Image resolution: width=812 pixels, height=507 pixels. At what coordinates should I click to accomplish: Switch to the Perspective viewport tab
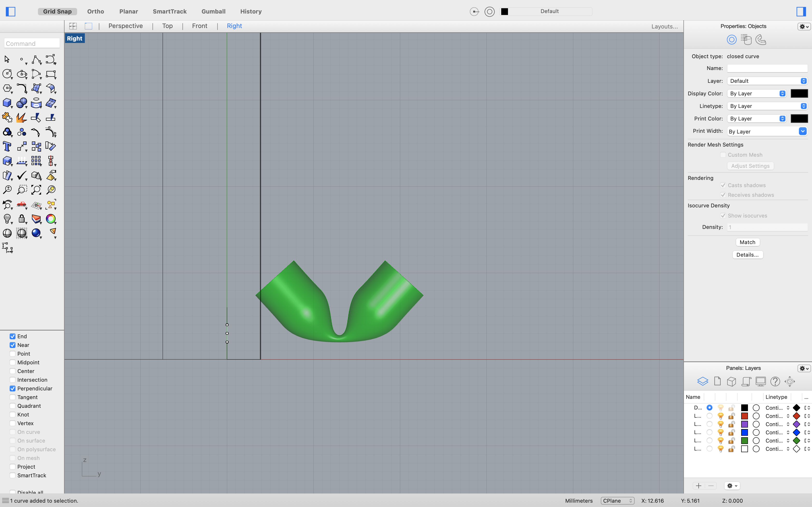[125, 26]
